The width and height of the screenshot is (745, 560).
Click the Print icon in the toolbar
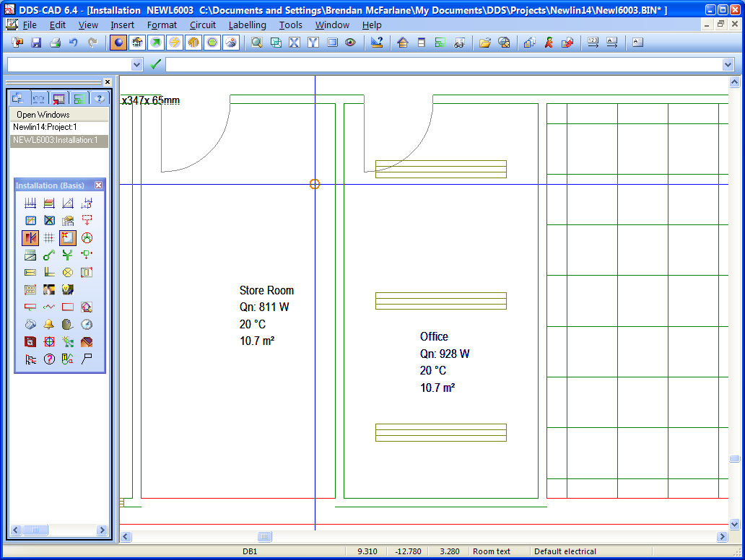(55, 43)
